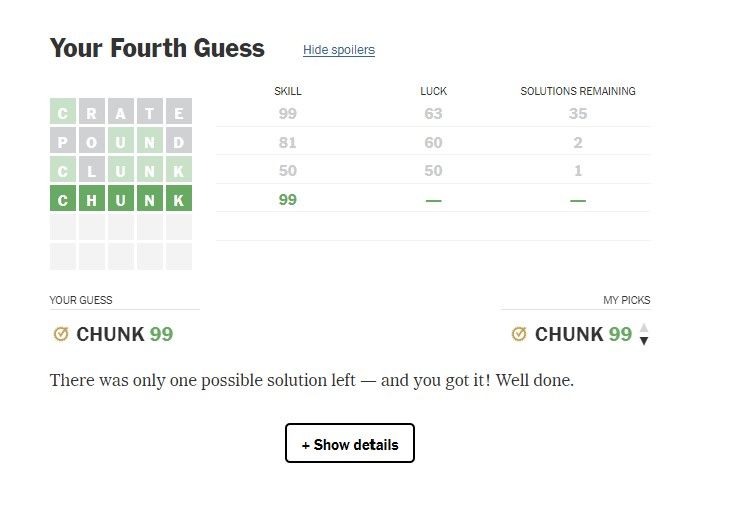Click the letter K tile in CHUNK row
The width and height of the screenshot is (742, 518).
click(179, 200)
